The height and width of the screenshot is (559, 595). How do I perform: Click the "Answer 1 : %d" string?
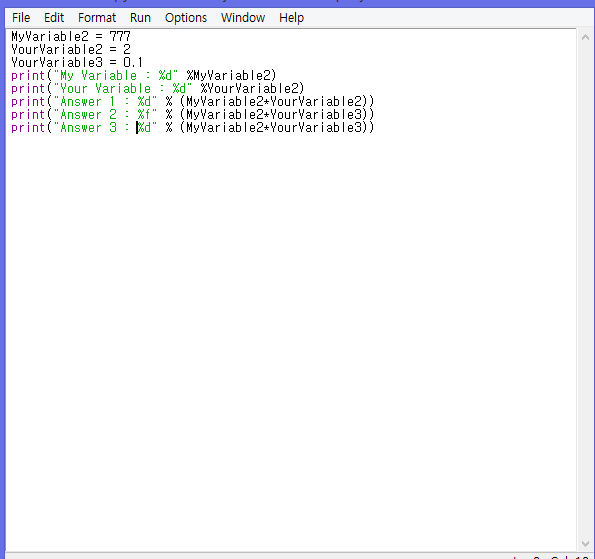point(105,101)
